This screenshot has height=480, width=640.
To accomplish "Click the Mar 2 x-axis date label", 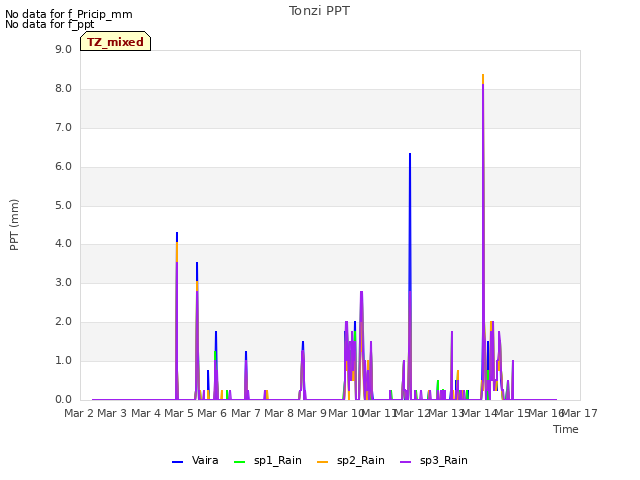I will click(x=79, y=413).
